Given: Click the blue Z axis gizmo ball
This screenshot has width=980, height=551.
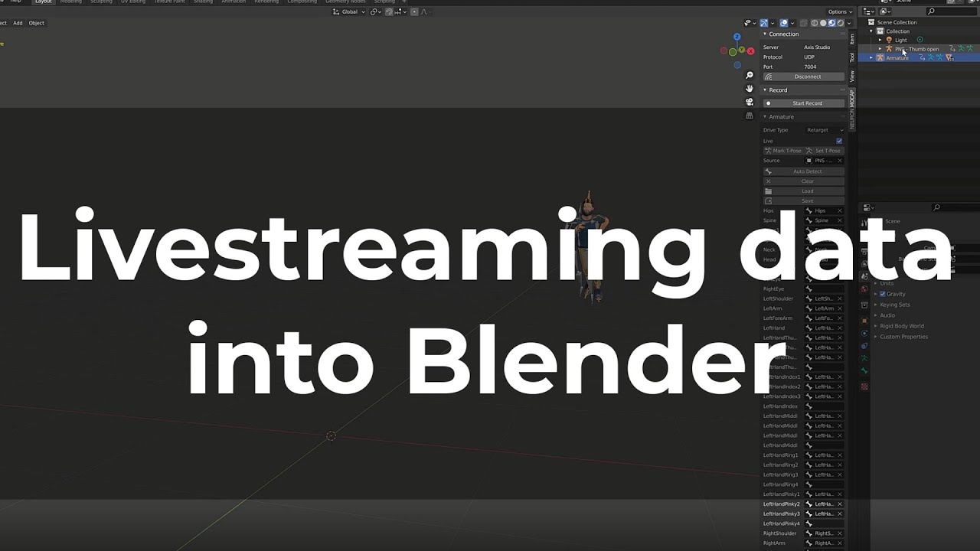Looking at the screenshot, I should [737, 37].
